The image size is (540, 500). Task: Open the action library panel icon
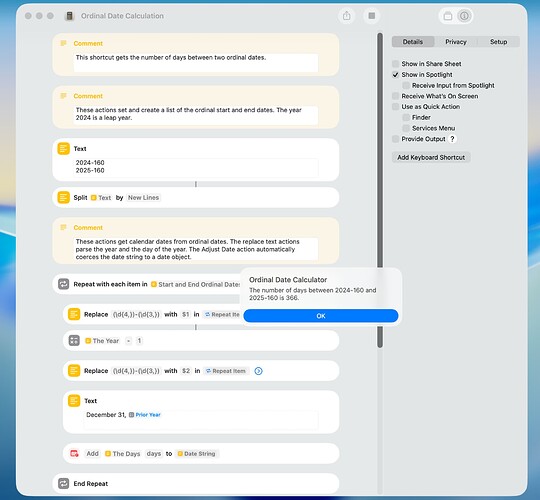(x=448, y=16)
